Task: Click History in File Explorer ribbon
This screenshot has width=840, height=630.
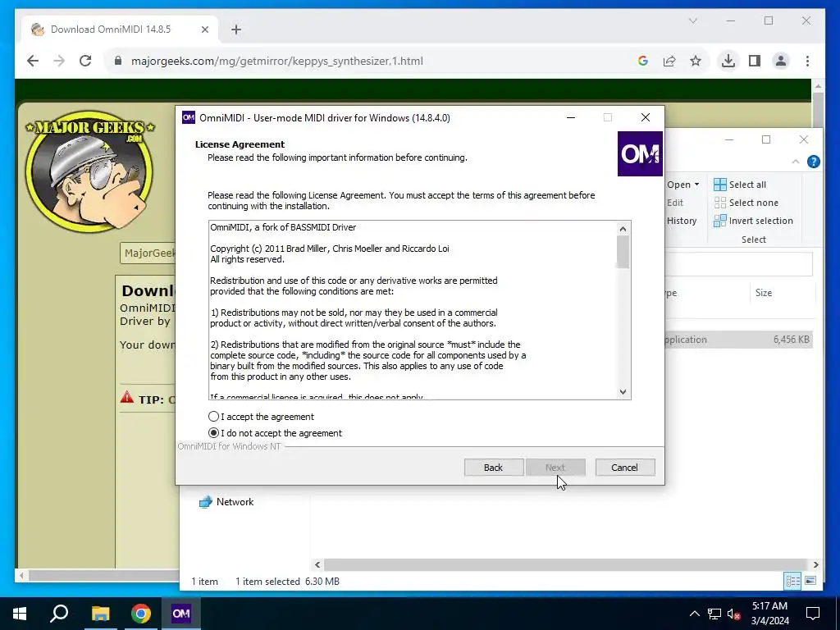Action: pyautogui.click(x=682, y=221)
